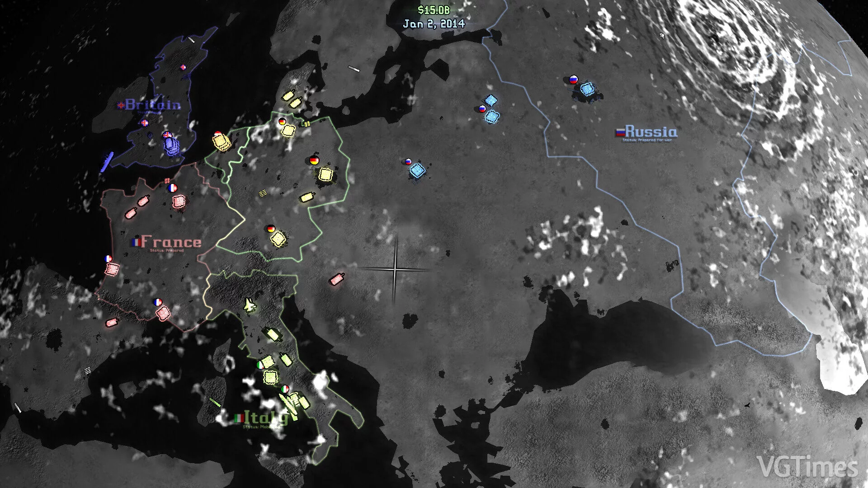Image resolution: width=868 pixels, height=488 pixels.
Task: Select the blue unit beside the northeastern Russian flag
Action: pyautogui.click(x=587, y=89)
